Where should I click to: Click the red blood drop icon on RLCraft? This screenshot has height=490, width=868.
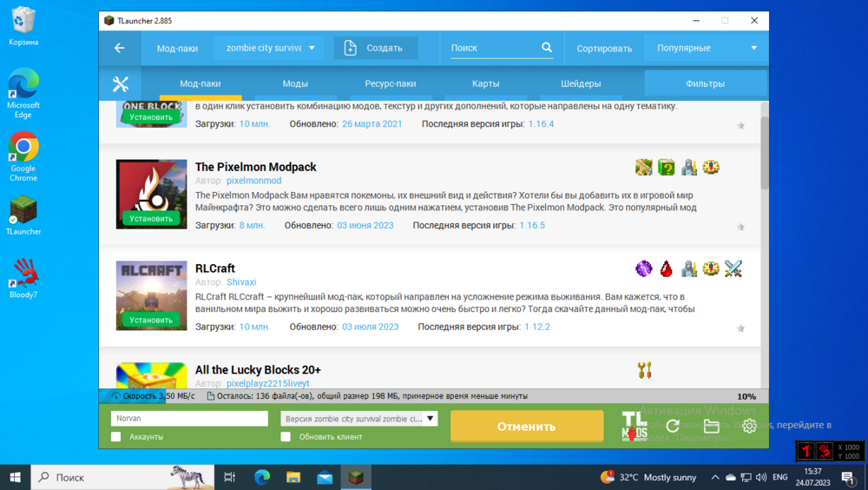tap(666, 268)
